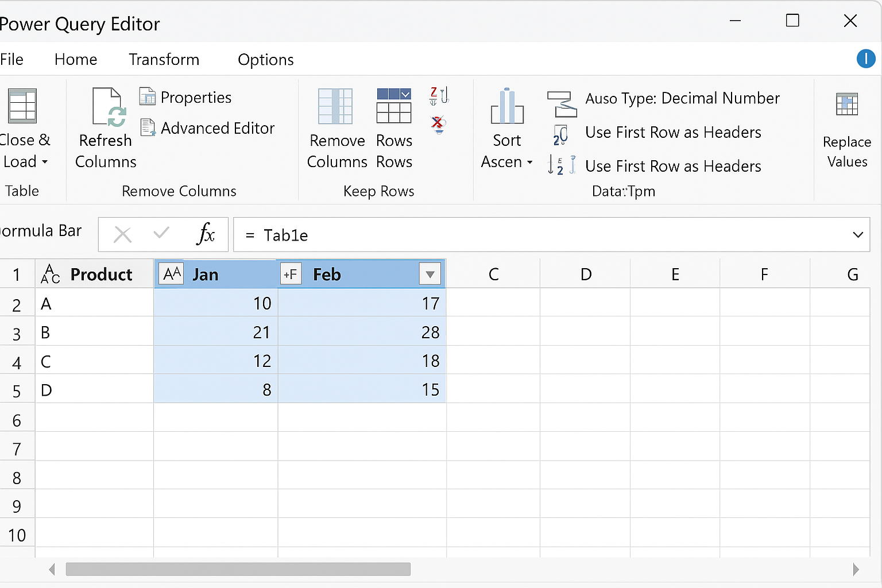Select the Jan column header
882x588 pixels.
coord(216,274)
